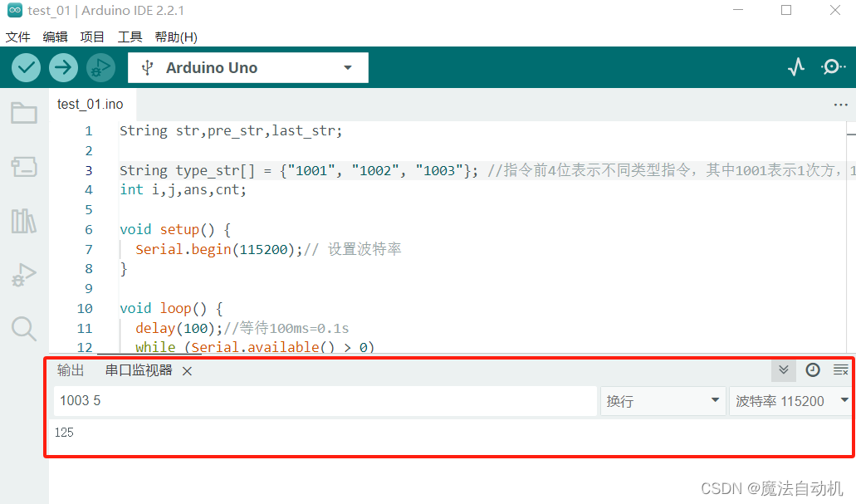Switch to the 串口监视器 tab

point(139,370)
